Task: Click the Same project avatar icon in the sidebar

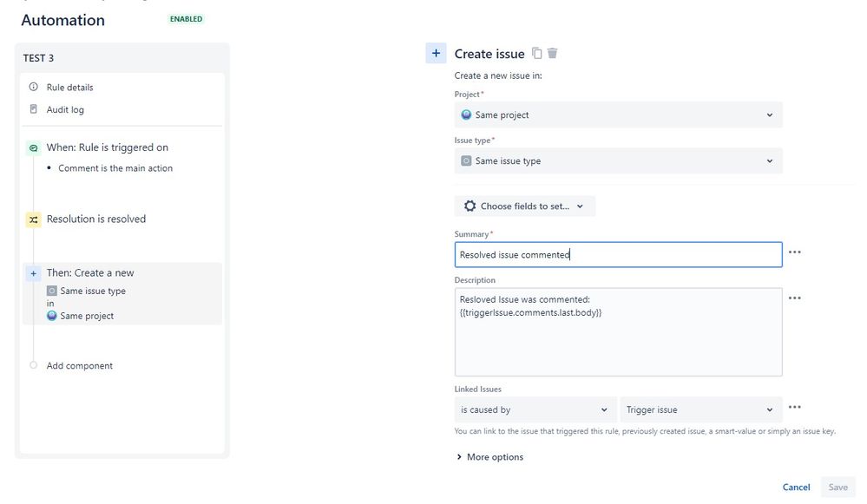Action: tap(52, 316)
